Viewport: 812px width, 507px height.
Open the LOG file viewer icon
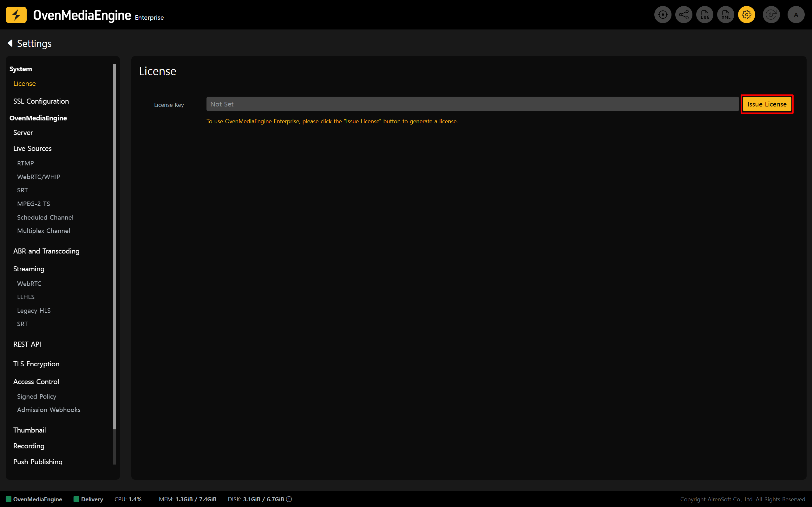click(x=704, y=15)
